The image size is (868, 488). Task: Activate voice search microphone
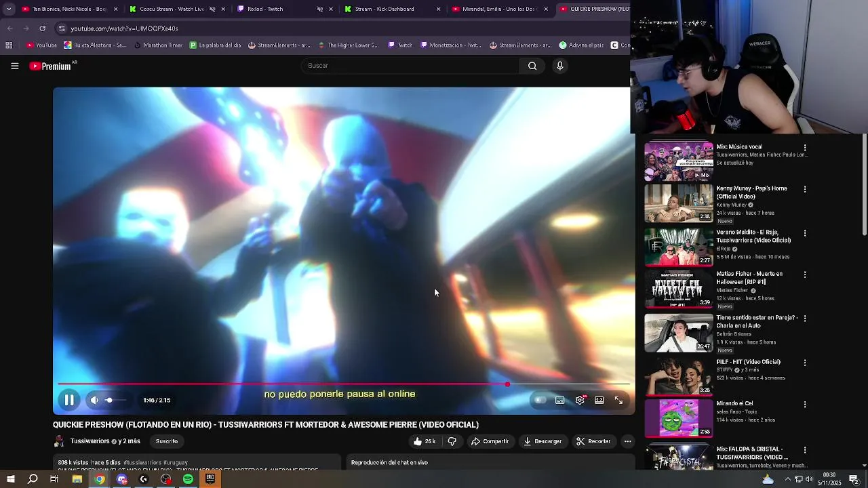(x=559, y=66)
